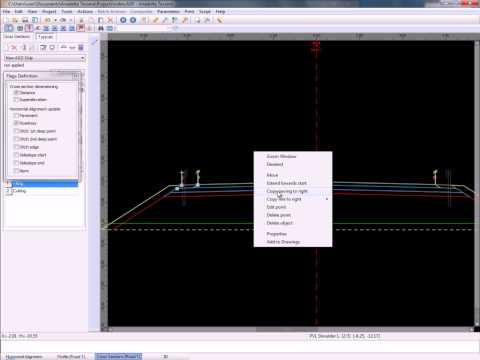Image resolution: width=480 pixels, height=360 pixels.
Task: Open the cross section name dropdown
Action: click(x=45, y=58)
